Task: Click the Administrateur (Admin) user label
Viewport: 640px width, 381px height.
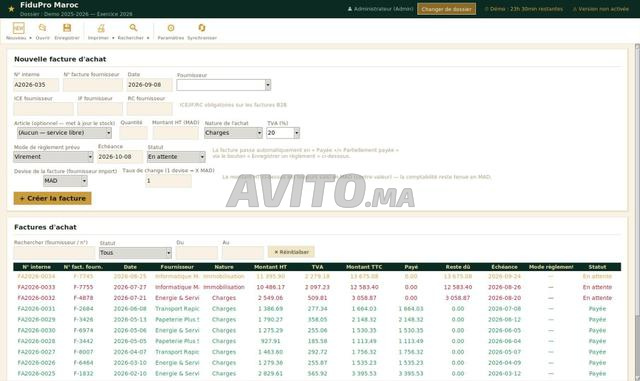Action: pos(380,9)
